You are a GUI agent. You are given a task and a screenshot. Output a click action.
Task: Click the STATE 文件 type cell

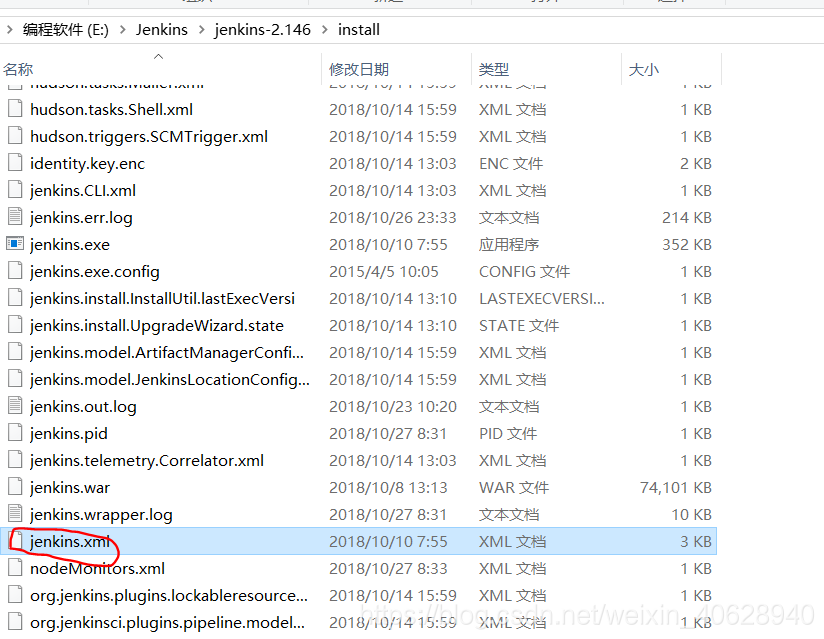click(x=519, y=325)
